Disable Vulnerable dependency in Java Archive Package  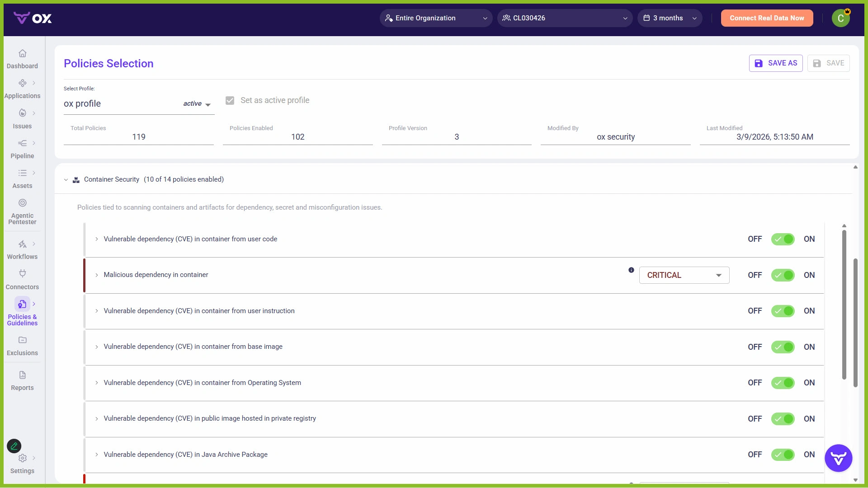pyautogui.click(x=783, y=455)
